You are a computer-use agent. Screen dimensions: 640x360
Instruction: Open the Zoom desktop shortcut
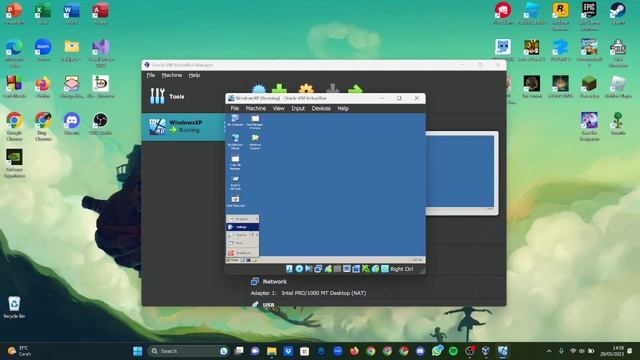[x=43, y=50]
